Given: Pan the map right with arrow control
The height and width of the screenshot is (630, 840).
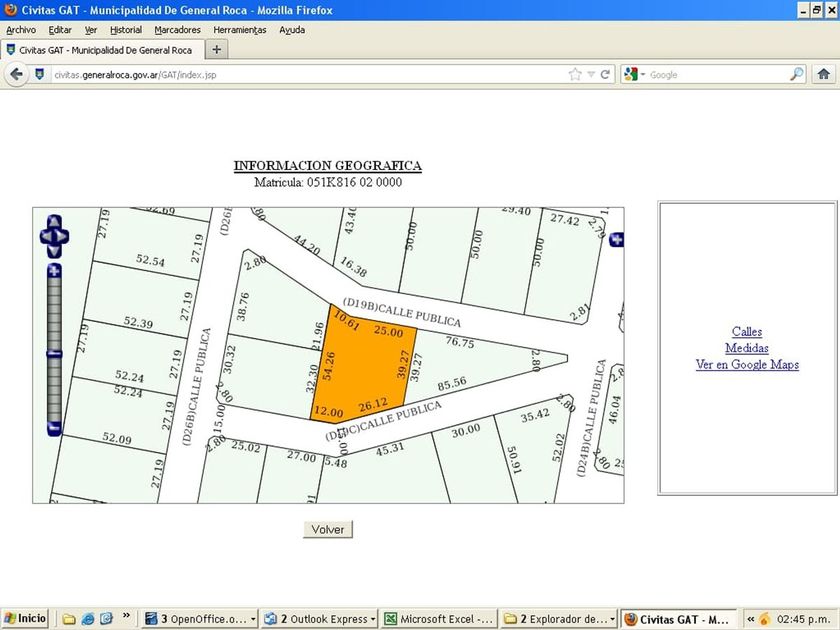Looking at the screenshot, I should 63,236.
